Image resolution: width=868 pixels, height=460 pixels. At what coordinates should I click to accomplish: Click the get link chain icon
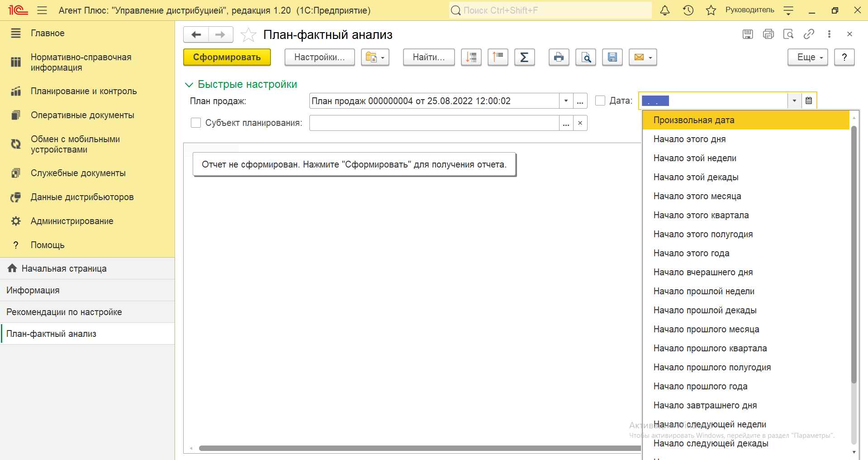809,34
